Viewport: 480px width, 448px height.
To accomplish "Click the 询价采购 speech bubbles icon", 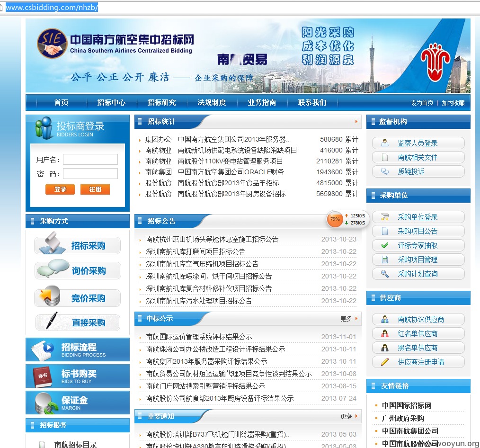I will (x=53, y=268).
